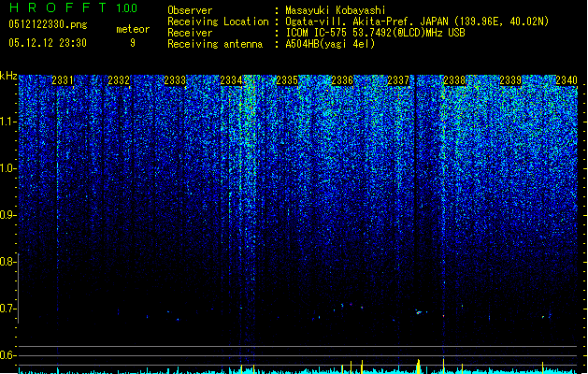Click the Receiver field label
Screen dimensions: 588x374
pyautogui.click(x=190, y=33)
